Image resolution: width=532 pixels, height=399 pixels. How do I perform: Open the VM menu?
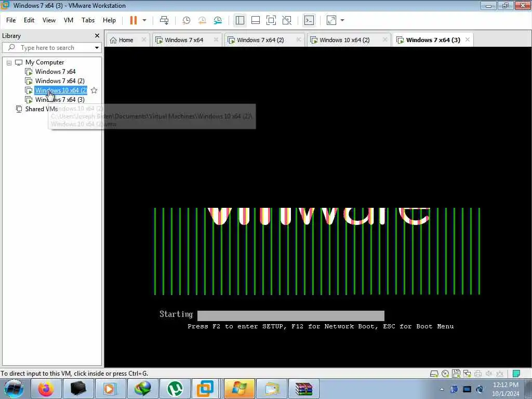69,20
